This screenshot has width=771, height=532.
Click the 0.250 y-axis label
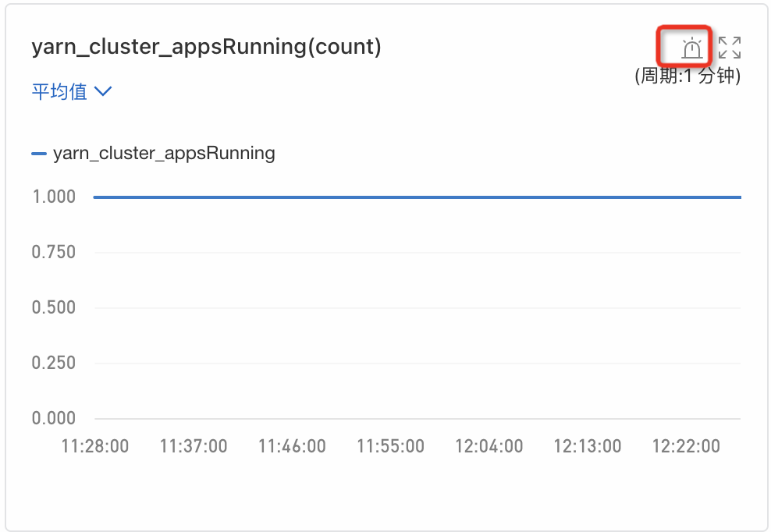coord(54,363)
